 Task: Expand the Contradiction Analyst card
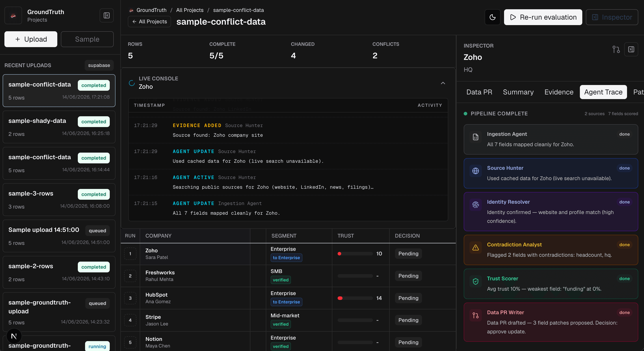point(551,250)
